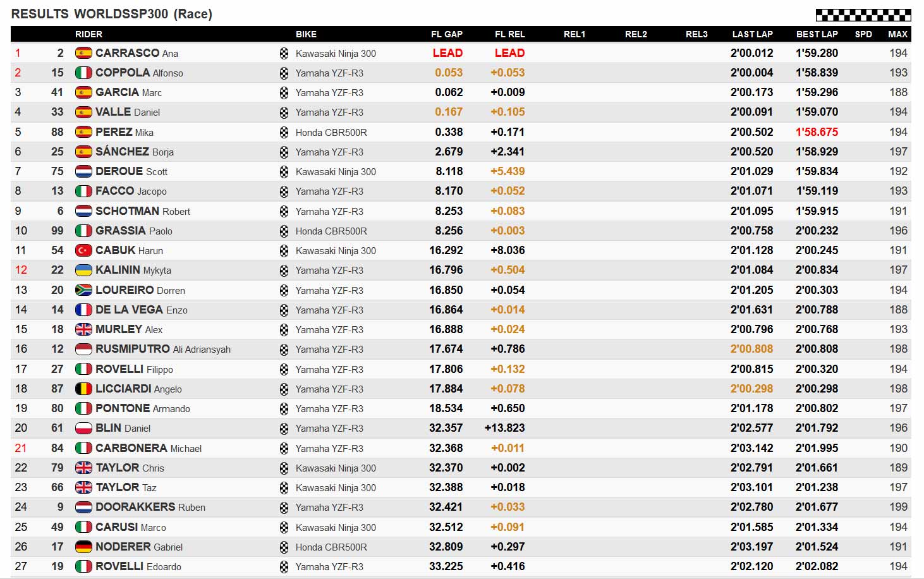
Task: Select the RIDER column header
Action: 88,34
